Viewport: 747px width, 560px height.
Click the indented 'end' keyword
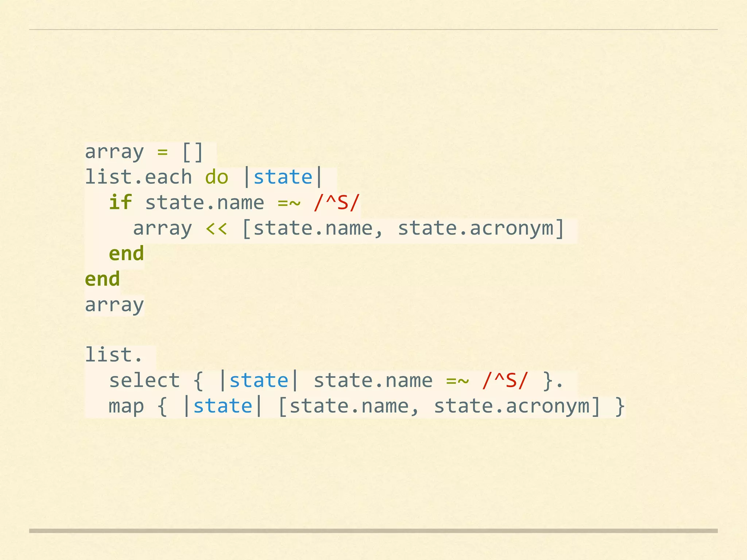click(126, 253)
